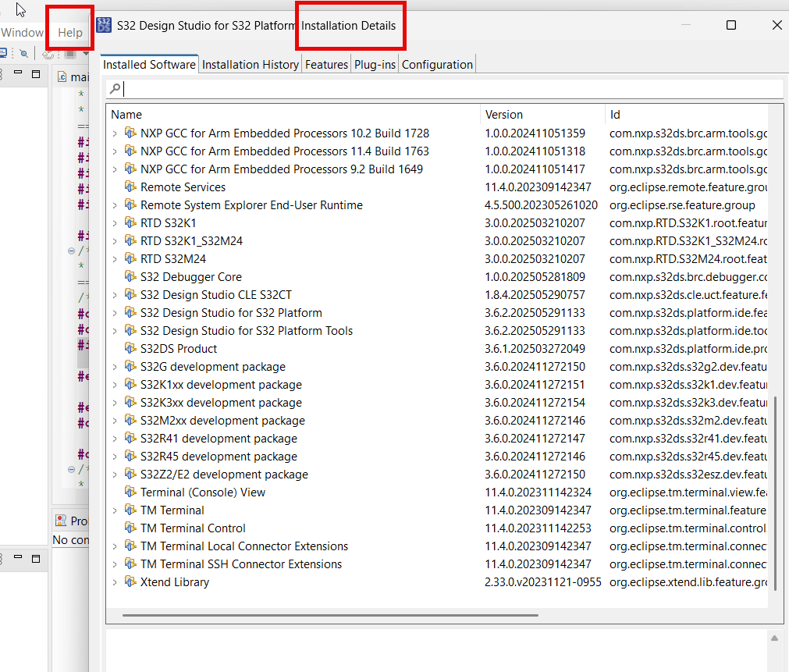Click version 3.6.2.202505291133 of S32 Platform Tools
This screenshot has width=789, height=672.
pos(535,331)
